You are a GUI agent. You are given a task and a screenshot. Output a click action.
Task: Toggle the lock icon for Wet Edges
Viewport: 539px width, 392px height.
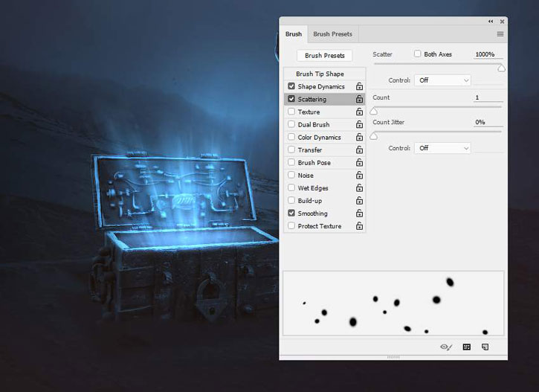coord(359,187)
